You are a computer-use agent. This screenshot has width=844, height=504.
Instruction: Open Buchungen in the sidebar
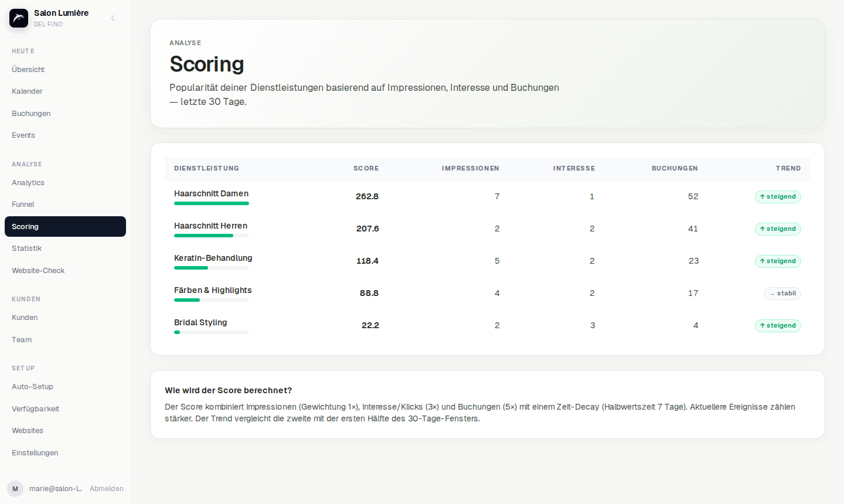[65, 114]
